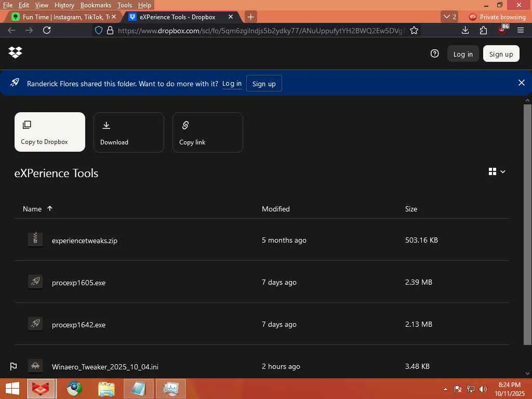Screen dimensions: 532x399
Task: Click the taskbar clock showing 8:24 PM
Action: click(509, 389)
